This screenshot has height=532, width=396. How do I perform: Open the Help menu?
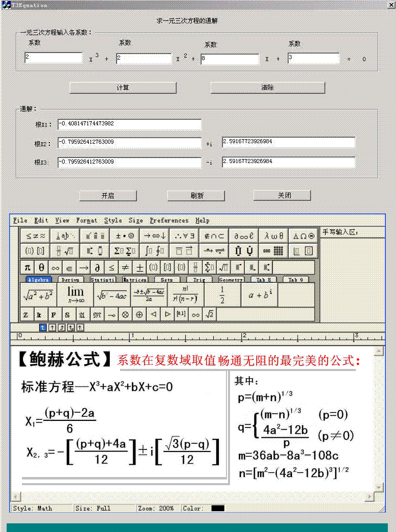pos(202,221)
